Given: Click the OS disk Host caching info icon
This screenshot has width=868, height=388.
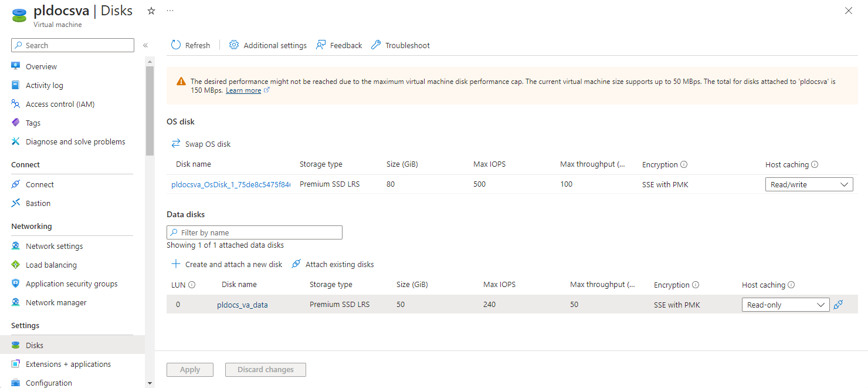Looking at the screenshot, I should [815, 165].
